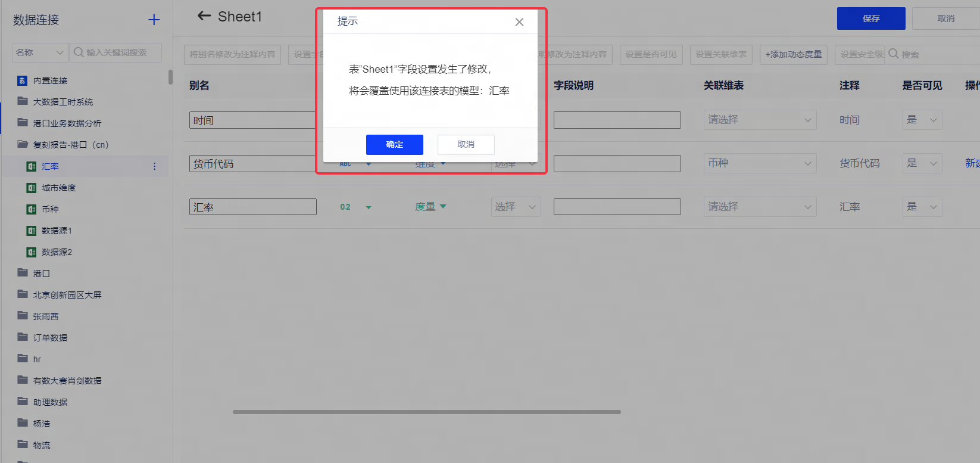Click the back arrow beside Sheet1

point(204,16)
